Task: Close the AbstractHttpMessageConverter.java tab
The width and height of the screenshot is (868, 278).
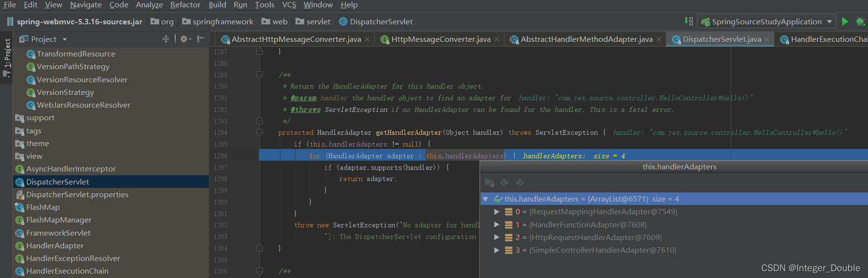Action: point(367,39)
